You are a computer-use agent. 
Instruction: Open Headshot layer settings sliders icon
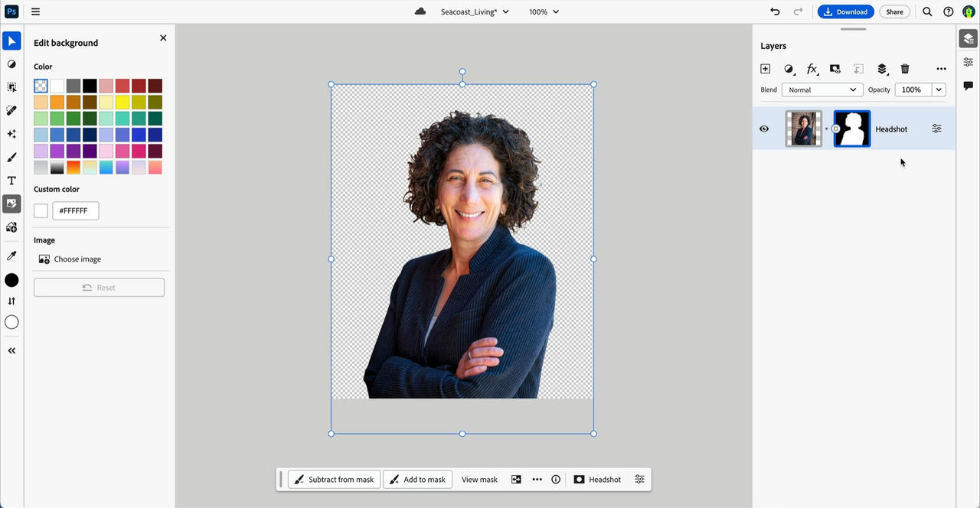click(x=936, y=129)
